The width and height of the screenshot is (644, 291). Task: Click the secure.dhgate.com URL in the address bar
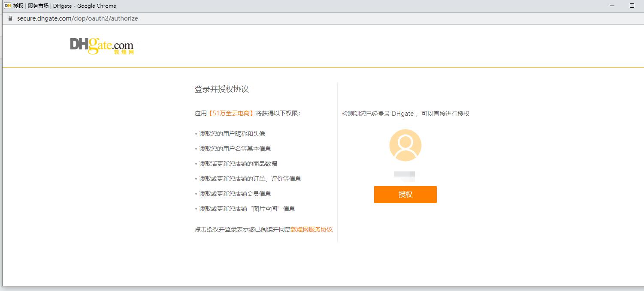click(78, 18)
